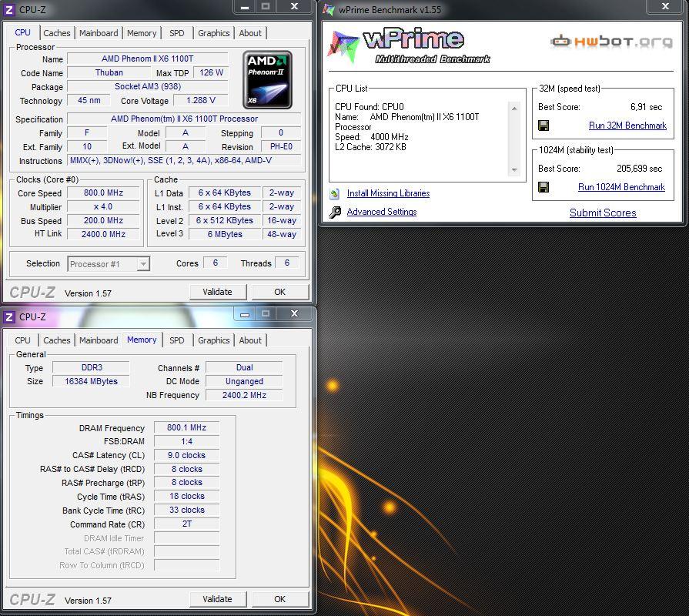Viewport: 689px width, 616px height.
Task: Click the CPU-Z app icon in the top window title bar
Action: click(9, 10)
